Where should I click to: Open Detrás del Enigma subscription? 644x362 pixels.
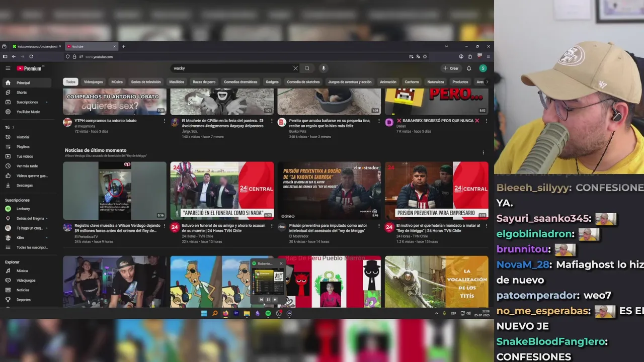point(26,218)
